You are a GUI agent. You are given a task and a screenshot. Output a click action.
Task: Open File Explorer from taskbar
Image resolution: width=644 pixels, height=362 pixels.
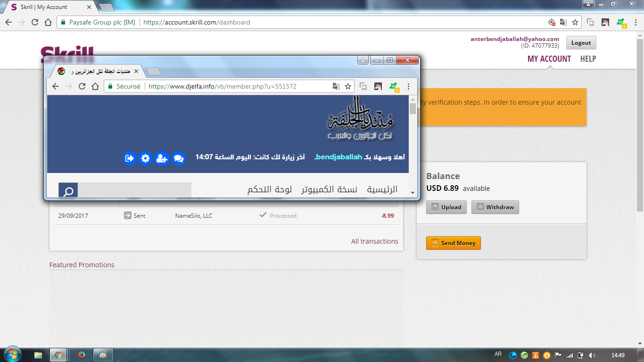38,355
